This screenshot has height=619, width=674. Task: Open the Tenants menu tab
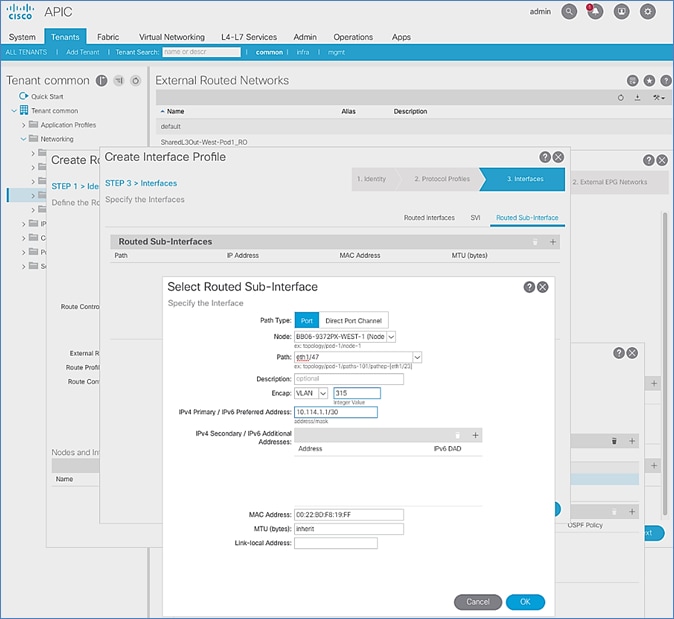65,37
